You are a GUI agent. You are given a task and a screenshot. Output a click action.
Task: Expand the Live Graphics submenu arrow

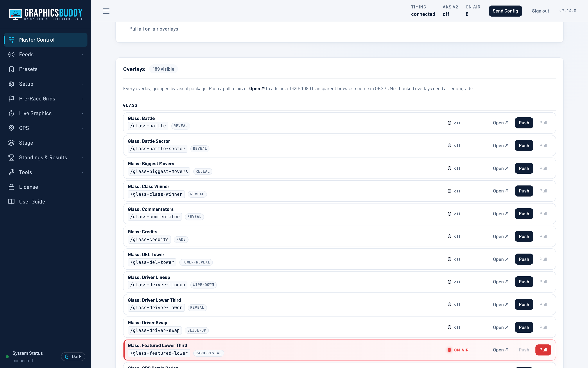82,114
